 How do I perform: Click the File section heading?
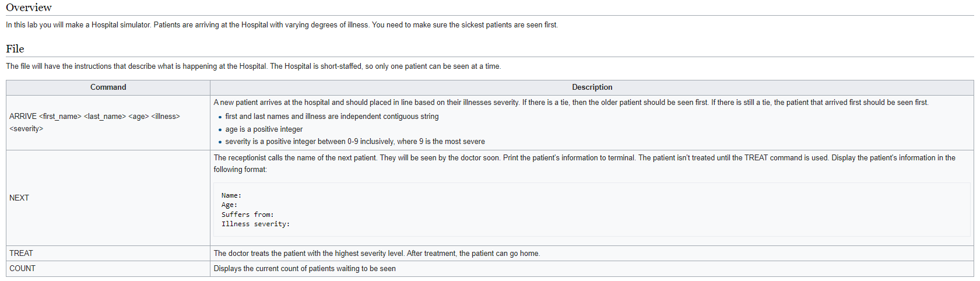pyautogui.click(x=15, y=49)
